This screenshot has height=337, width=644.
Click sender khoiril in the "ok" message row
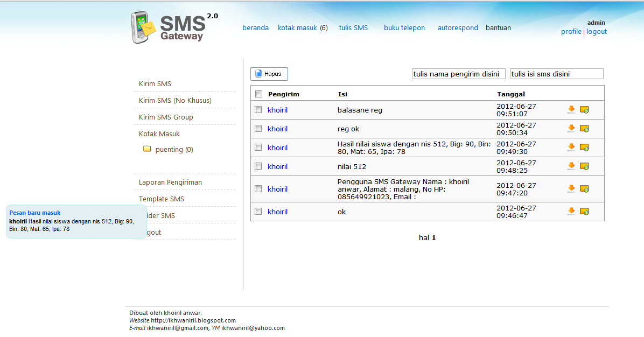(x=277, y=212)
